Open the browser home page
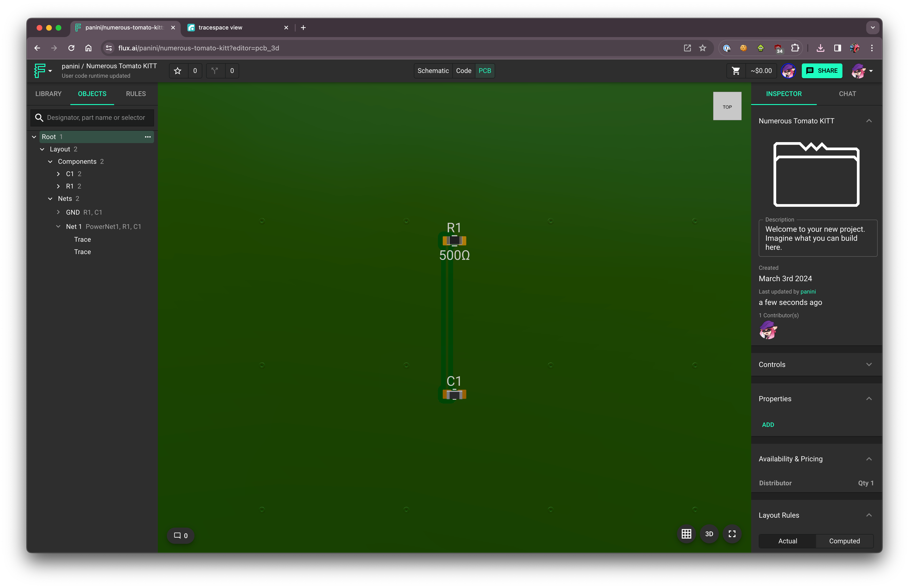909x588 pixels. 88,48
